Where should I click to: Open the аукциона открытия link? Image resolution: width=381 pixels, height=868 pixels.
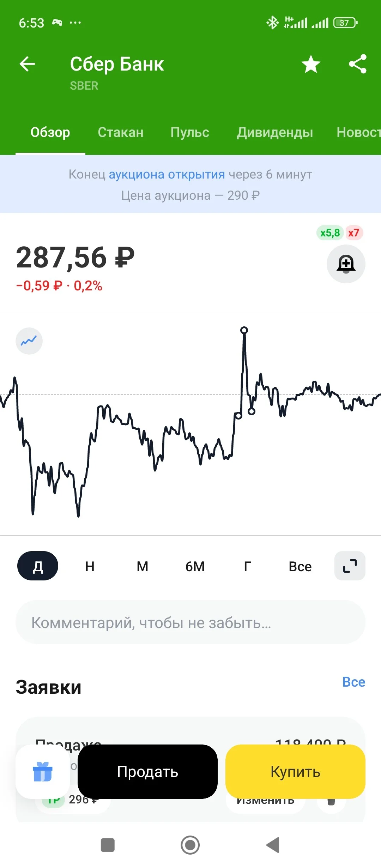click(167, 174)
